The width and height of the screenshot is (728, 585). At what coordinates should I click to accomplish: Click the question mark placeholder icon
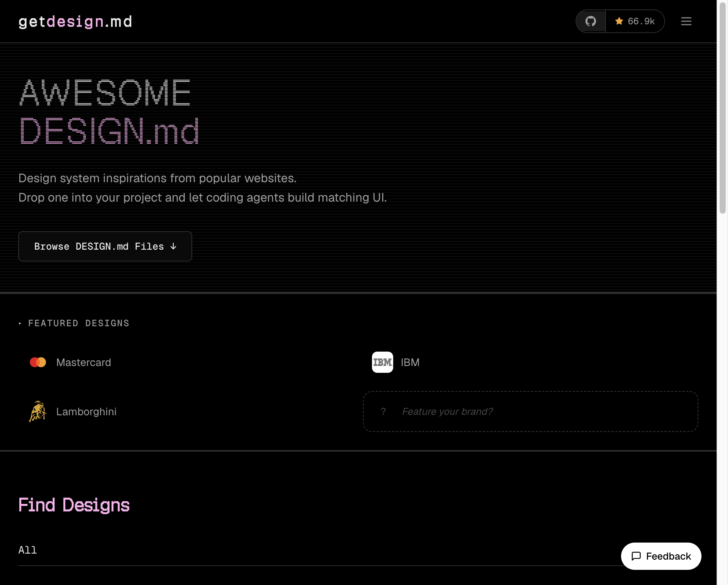383,411
